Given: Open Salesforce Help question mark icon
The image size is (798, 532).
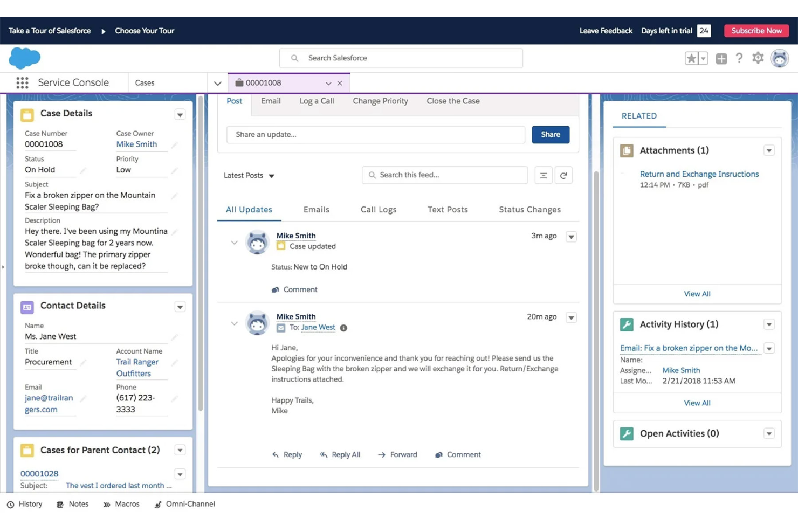Looking at the screenshot, I should click(x=739, y=58).
